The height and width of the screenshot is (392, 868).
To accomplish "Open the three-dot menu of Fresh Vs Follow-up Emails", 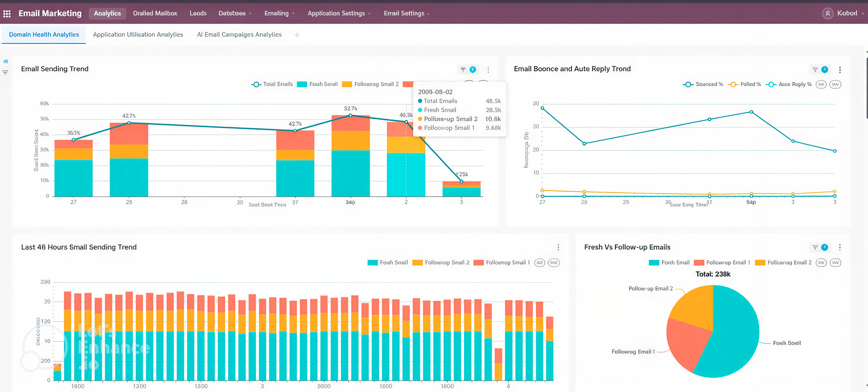I will [840, 248].
